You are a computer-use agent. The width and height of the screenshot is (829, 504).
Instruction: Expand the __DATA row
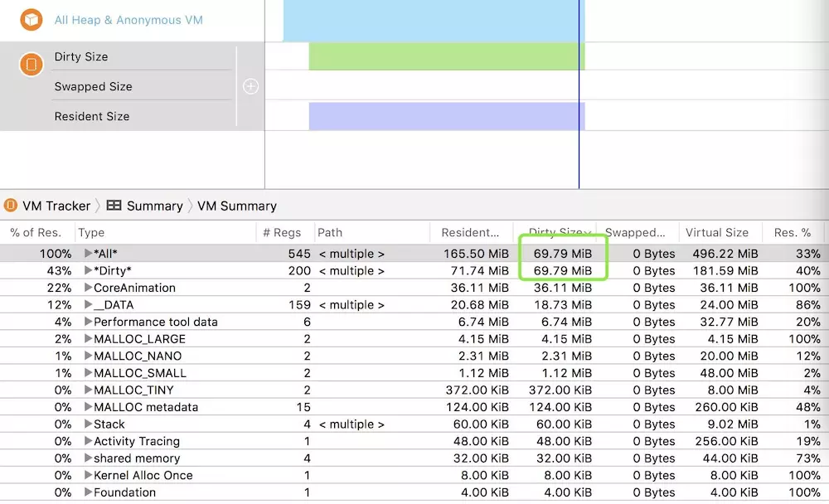88,304
